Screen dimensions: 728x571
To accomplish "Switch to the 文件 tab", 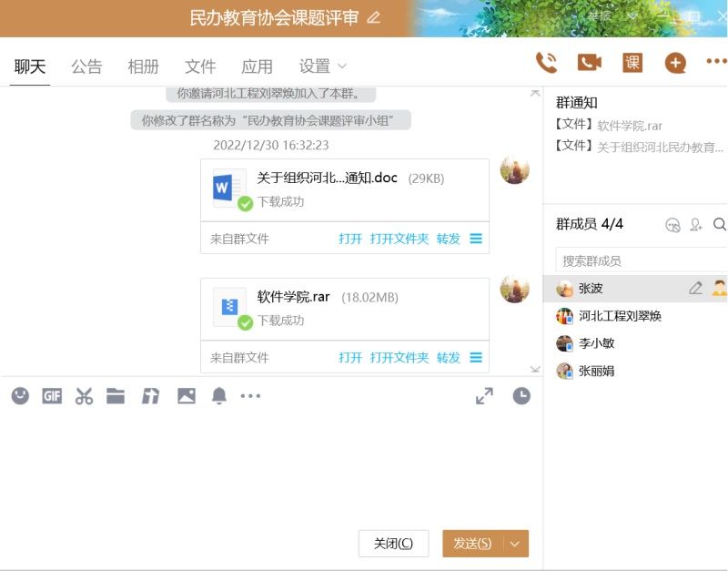I will [x=200, y=66].
